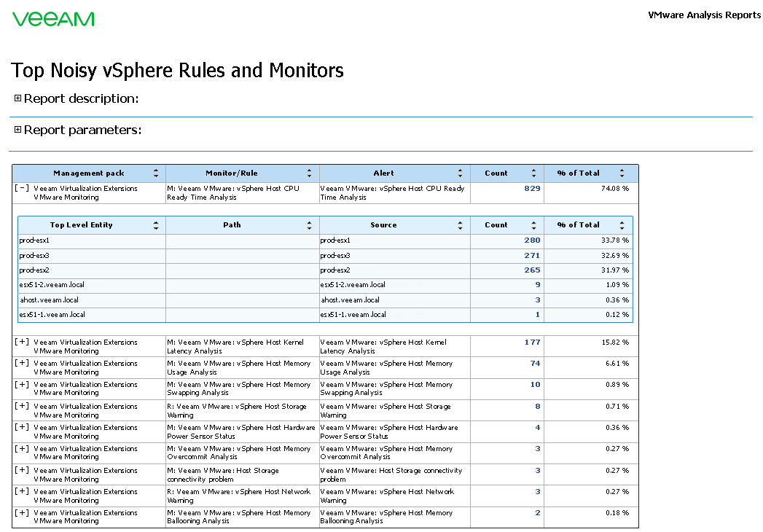Select ahost.veeam.local in Top Level Entity column
Image resolution: width=763 pixels, height=532 pixels.
49,300
